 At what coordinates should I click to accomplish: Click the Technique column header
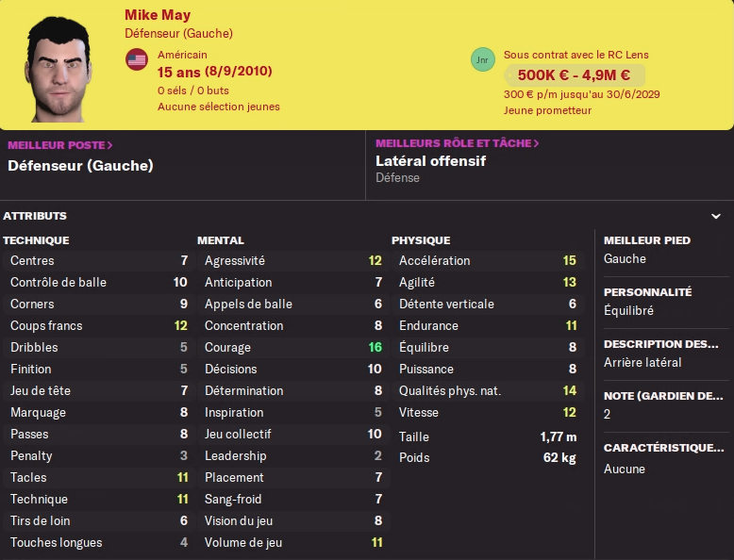click(x=36, y=240)
